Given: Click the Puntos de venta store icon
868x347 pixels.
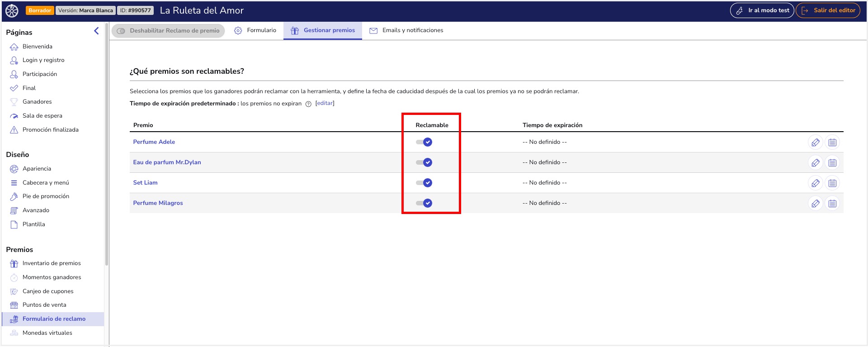Looking at the screenshot, I should 14,305.
